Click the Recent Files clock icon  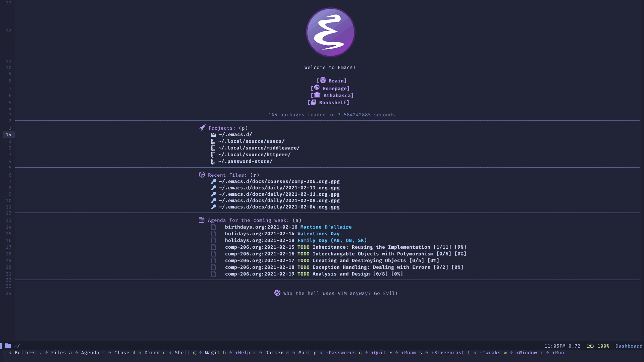pos(202,175)
